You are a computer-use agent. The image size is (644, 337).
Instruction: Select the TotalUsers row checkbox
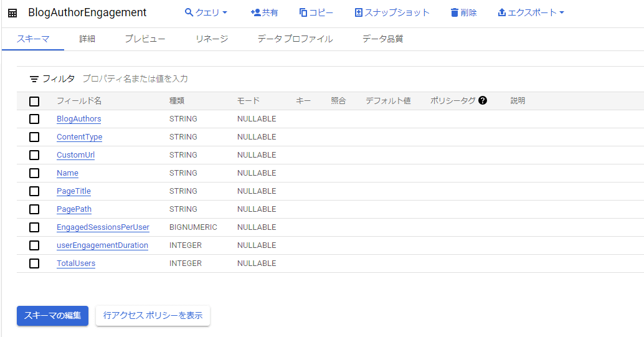(34, 263)
